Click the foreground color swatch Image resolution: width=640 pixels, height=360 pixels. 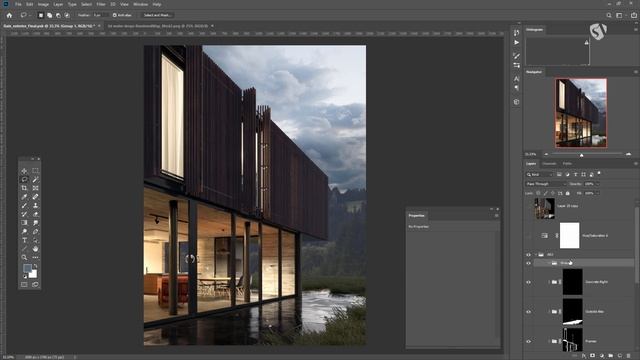27,268
